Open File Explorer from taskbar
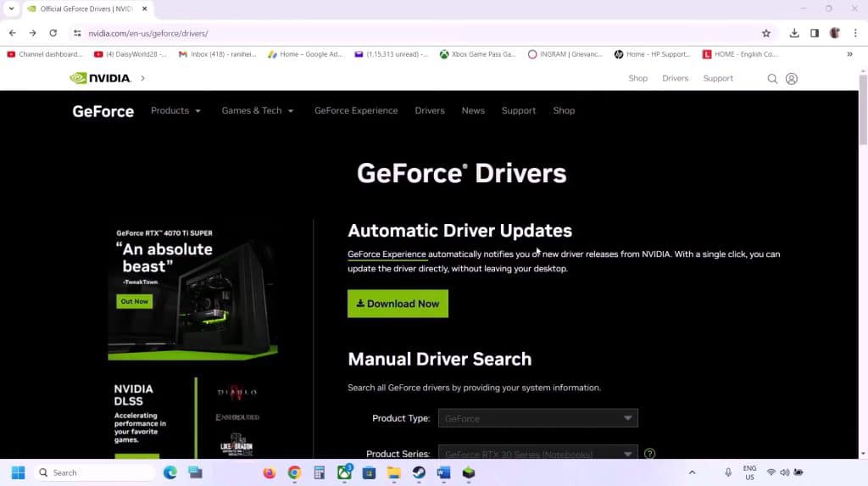 click(x=393, y=472)
